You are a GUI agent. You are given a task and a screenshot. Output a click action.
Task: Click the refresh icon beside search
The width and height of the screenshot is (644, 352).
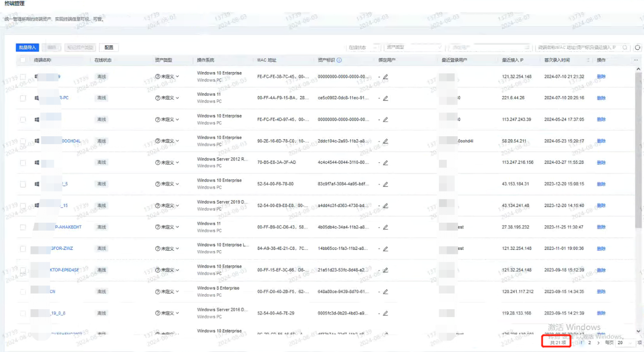tap(638, 47)
